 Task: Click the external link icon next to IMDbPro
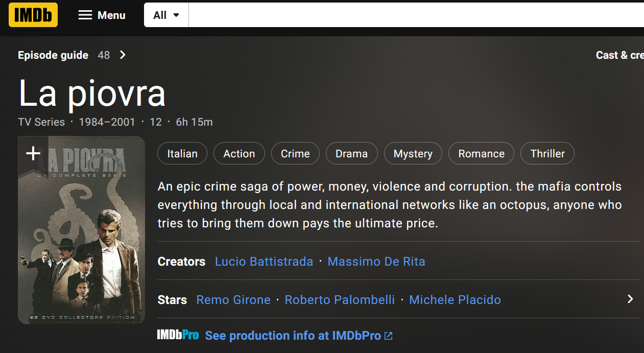click(389, 336)
